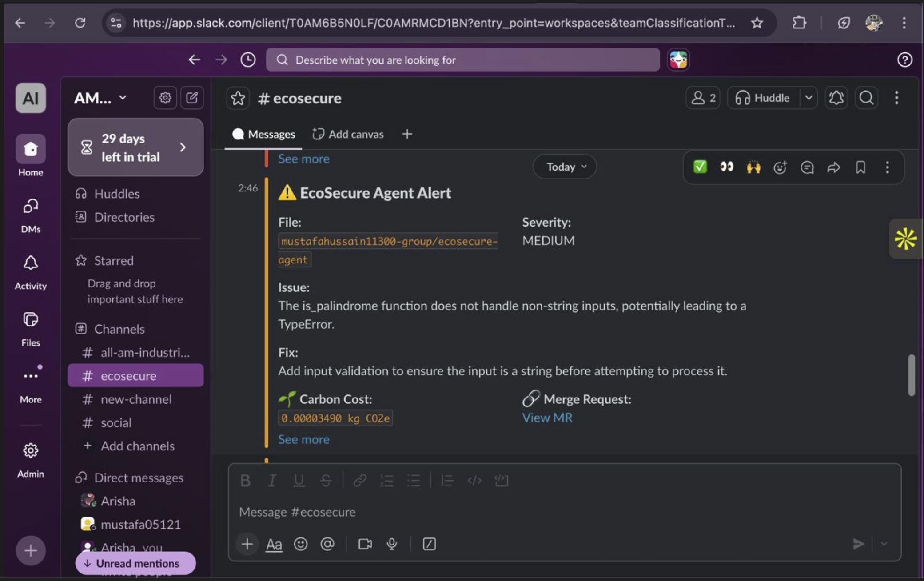Screen dimensions: 924x581
Task: Open the new message compose icon
Action: (192, 98)
